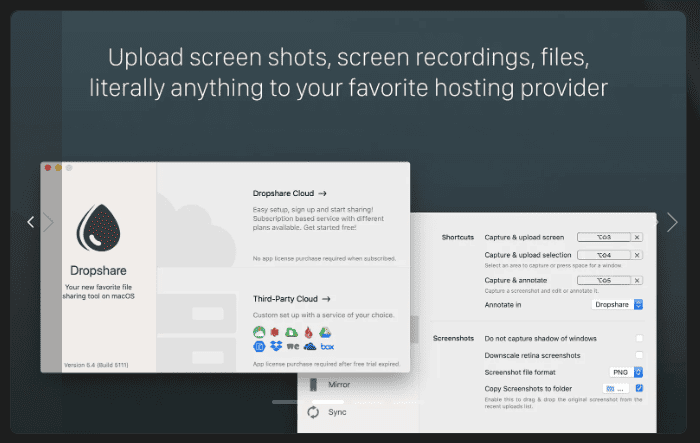Select Dropbox provider icon
700x443 pixels.
(x=276, y=346)
